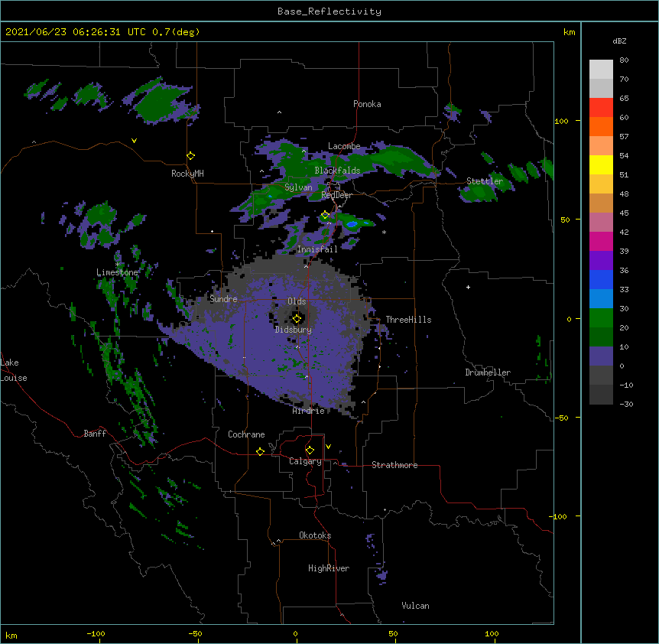659x644 pixels.
Task: Click the yellow diamond marker above RockyMH
Action: (x=190, y=156)
